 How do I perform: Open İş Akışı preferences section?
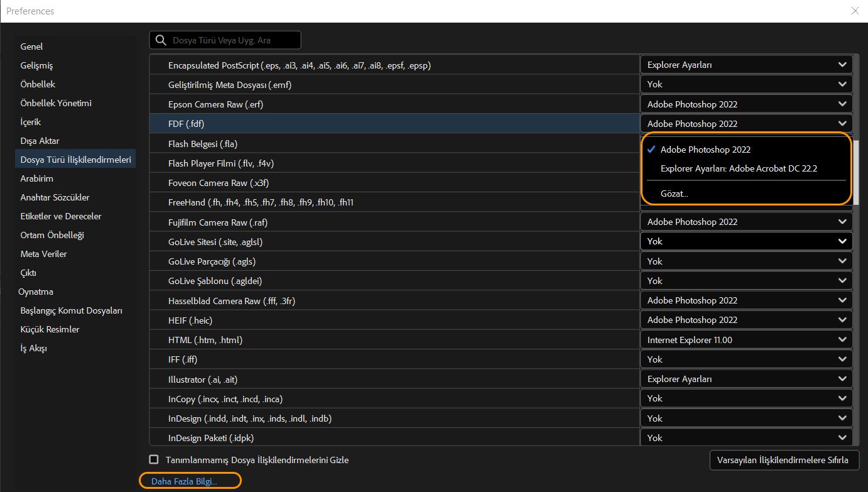tap(33, 348)
